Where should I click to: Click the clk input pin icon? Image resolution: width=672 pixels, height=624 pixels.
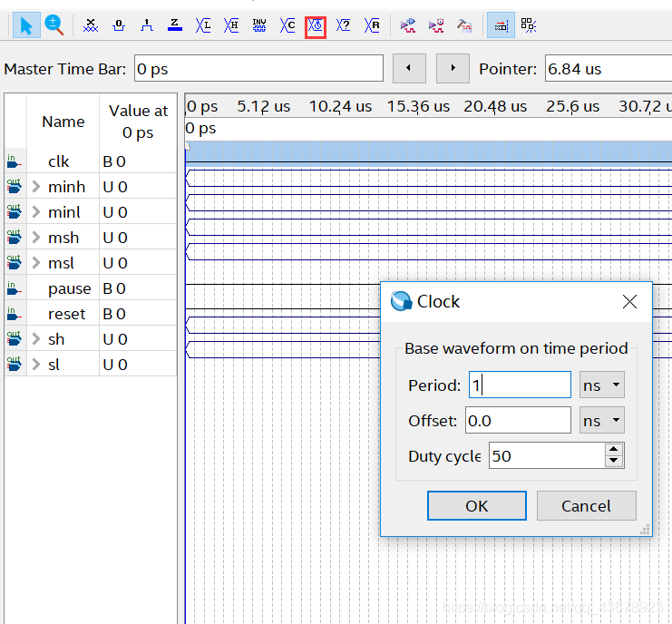coord(15,161)
